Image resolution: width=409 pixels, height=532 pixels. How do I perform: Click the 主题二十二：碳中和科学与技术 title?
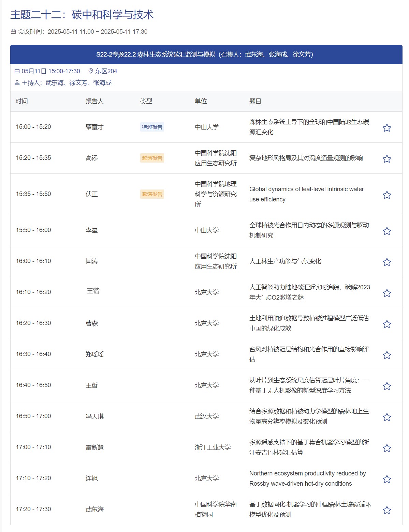pyautogui.click(x=82, y=15)
